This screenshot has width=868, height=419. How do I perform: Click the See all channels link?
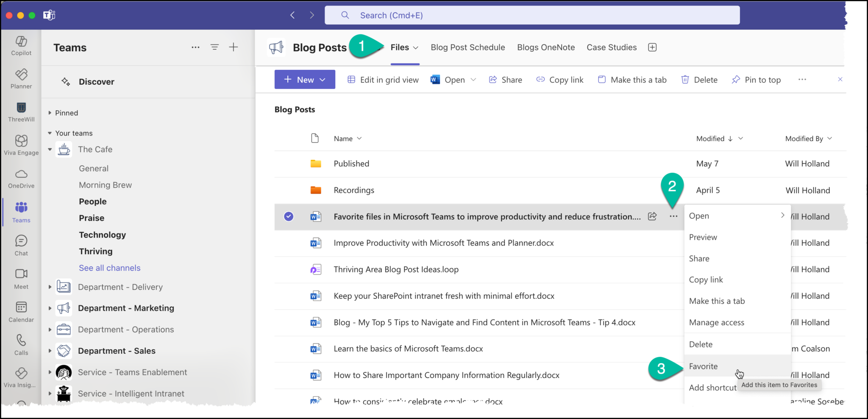[x=109, y=267]
